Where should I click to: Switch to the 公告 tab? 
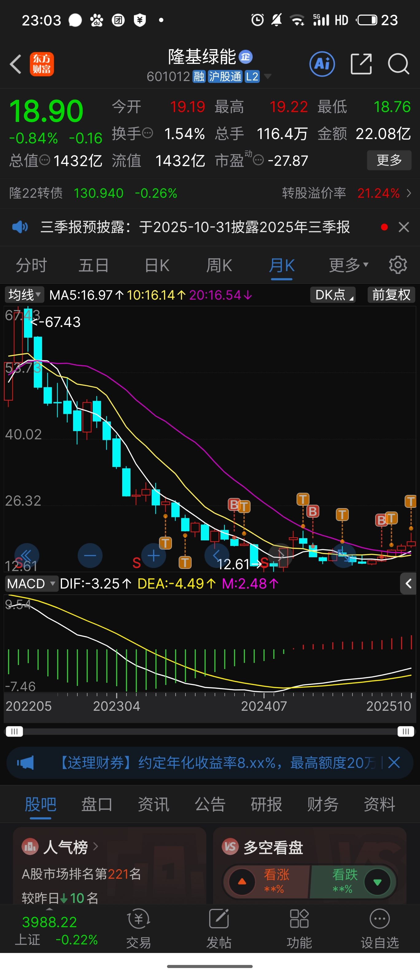click(210, 804)
